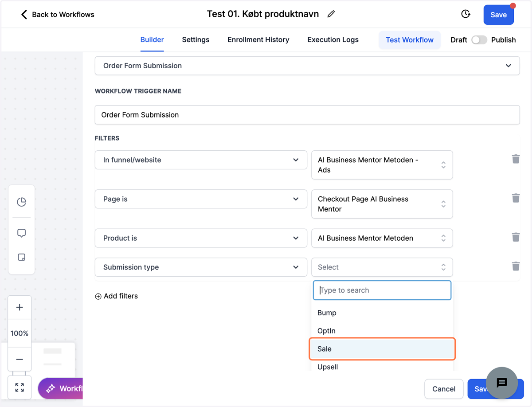This screenshot has height=407, width=532.
Task: Delete the Page is filter
Action: pos(516,198)
